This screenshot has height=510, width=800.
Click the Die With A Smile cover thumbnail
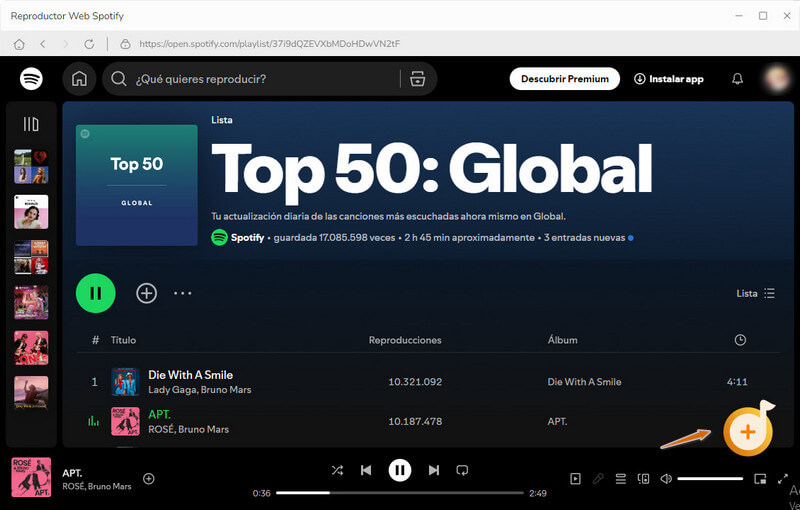pos(126,381)
